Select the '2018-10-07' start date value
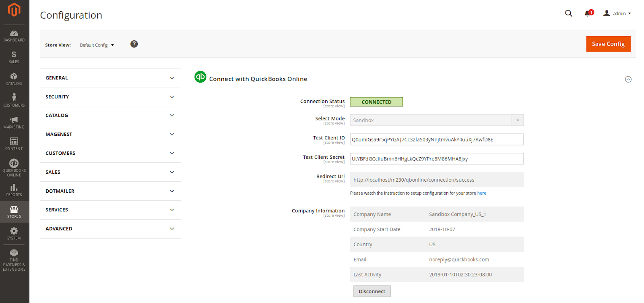This screenshot has height=303, width=644. [442, 229]
